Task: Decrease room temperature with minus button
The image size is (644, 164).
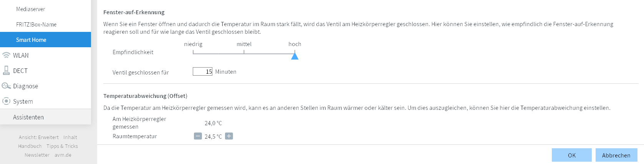Action: (x=198, y=136)
